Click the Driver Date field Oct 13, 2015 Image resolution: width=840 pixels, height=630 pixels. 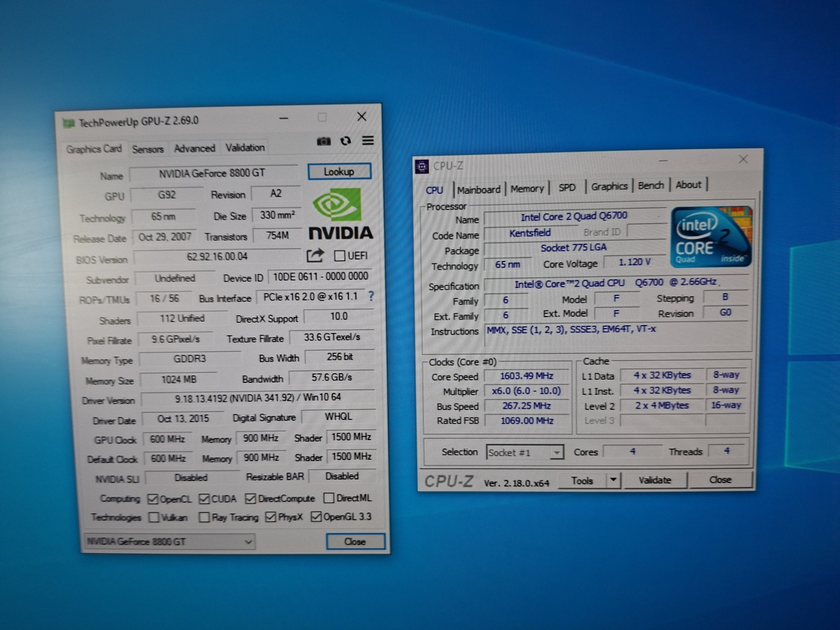pos(183,419)
